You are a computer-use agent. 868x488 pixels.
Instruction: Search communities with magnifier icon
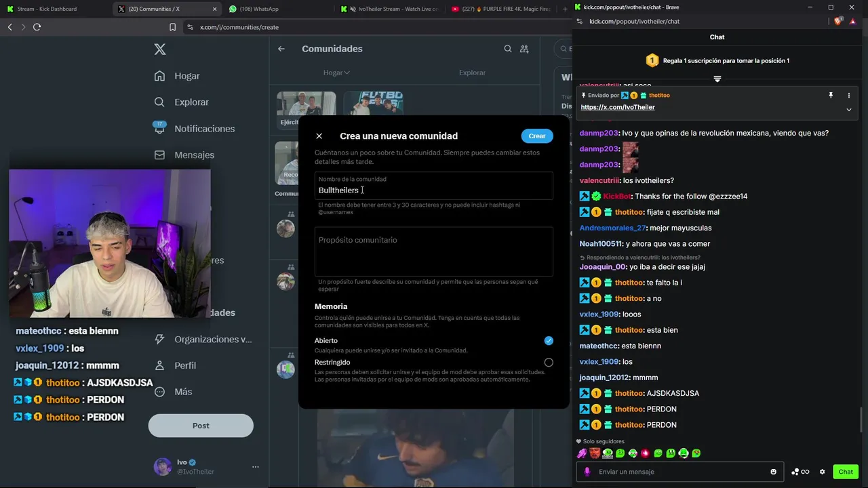coord(508,49)
